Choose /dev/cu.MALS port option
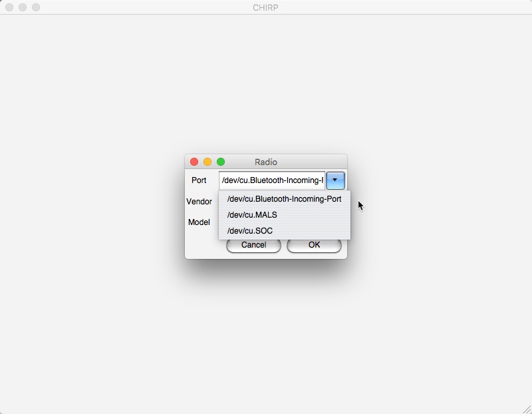Viewport: 532px width, 414px height. click(285, 215)
